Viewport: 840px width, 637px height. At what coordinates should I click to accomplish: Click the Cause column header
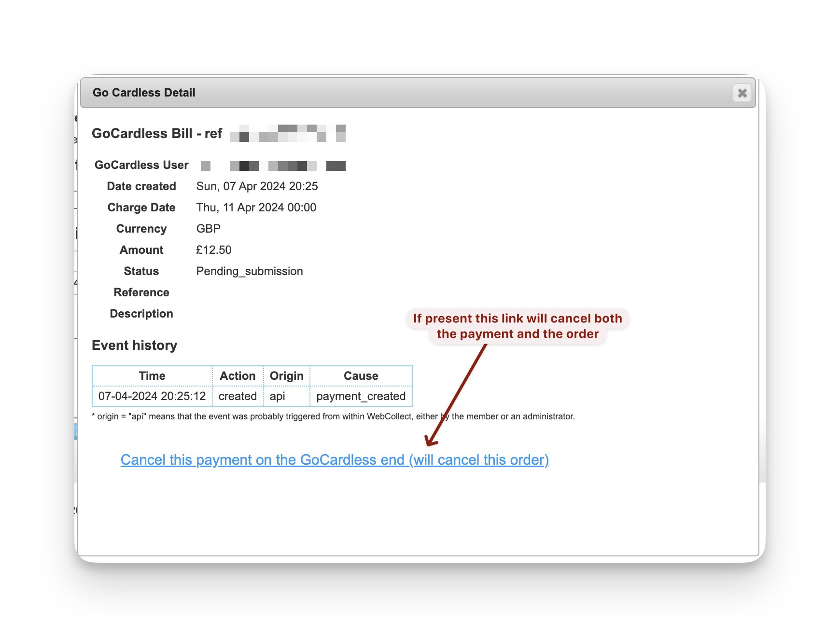click(x=361, y=375)
